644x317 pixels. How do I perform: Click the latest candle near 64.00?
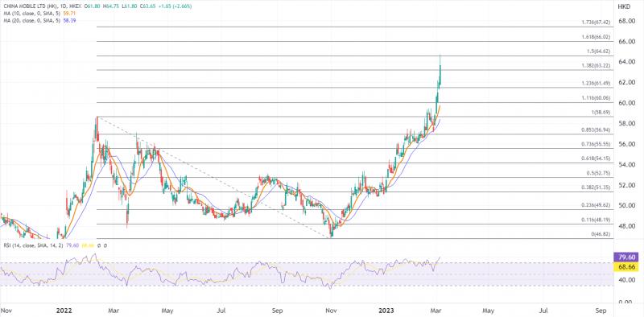[440, 71]
